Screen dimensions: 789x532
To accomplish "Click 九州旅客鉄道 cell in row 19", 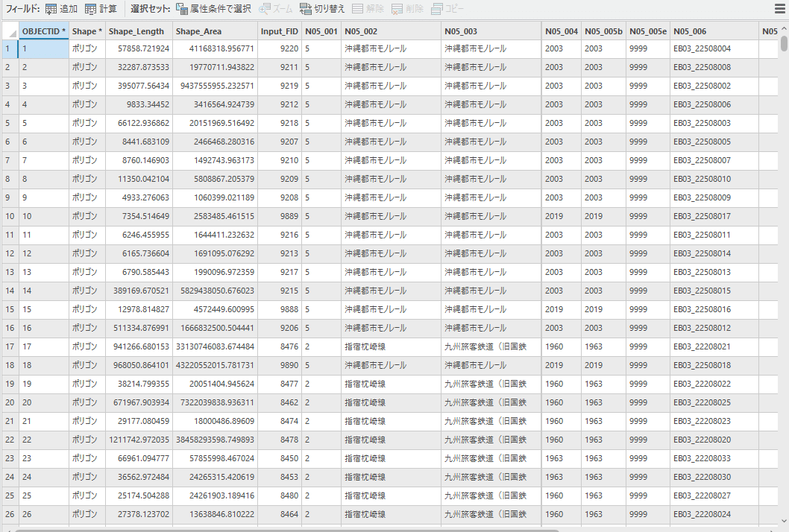I will (491, 384).
